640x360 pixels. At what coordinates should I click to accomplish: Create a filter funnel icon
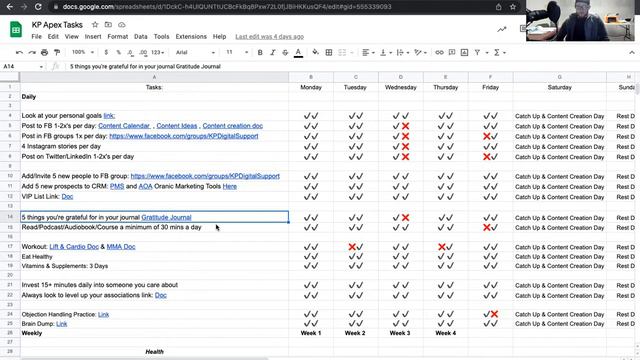(477, 53)
